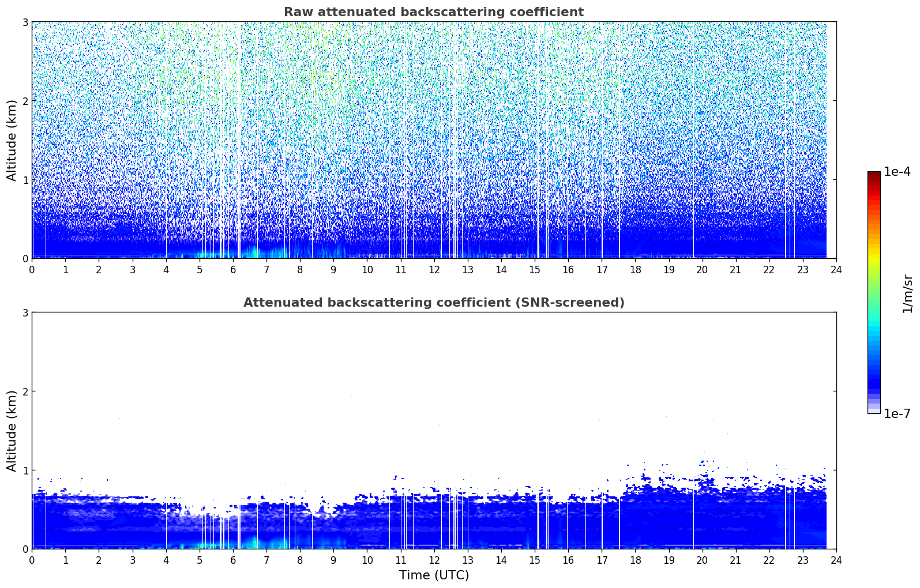Click the 'Raw attenuated backscattering coefficient' title
Screen dimensions: 920x588
[x=433, y=12]
